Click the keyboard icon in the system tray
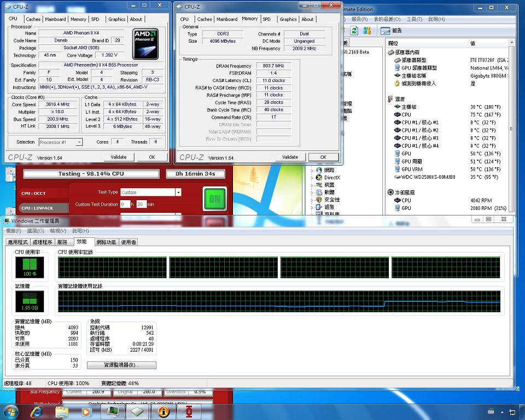The height and width of the screenshot is (420, 525). (x=491, y=412)
